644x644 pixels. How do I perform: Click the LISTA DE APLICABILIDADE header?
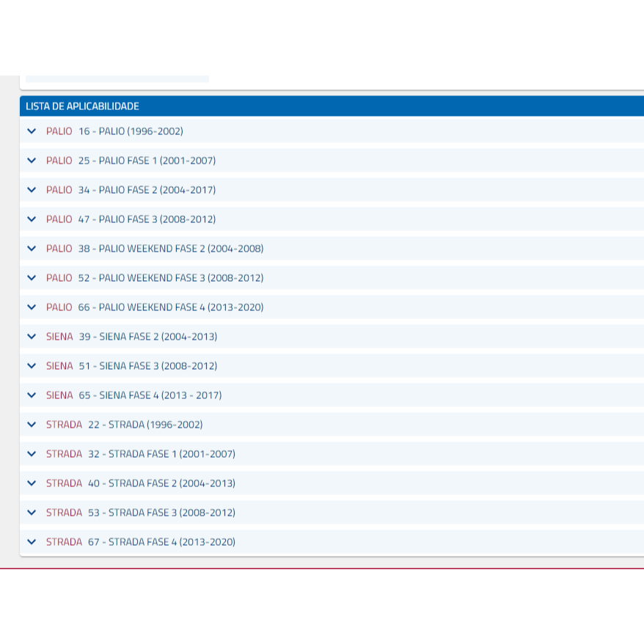82,106
